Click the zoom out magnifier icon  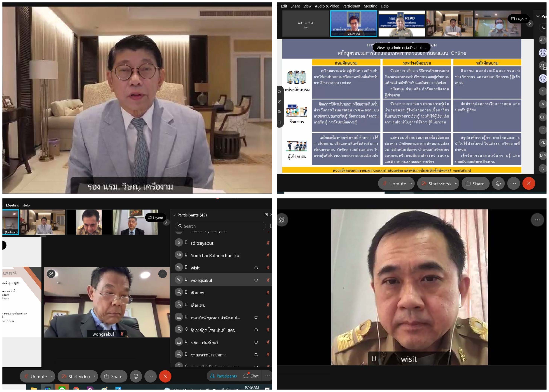point(279,122)
